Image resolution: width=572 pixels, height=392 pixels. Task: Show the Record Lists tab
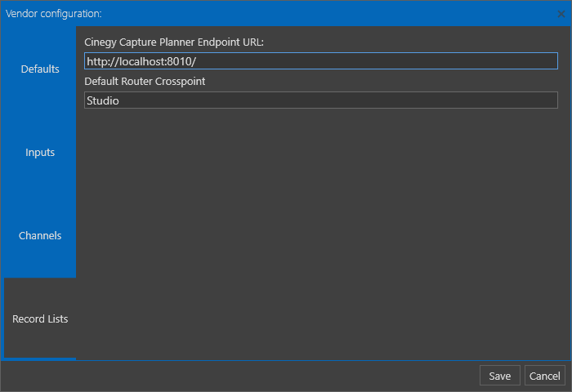[x=40, y=318]
